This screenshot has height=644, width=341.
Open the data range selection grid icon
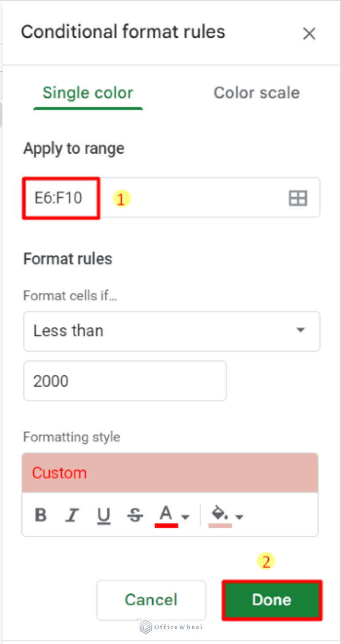click(297, 198)
